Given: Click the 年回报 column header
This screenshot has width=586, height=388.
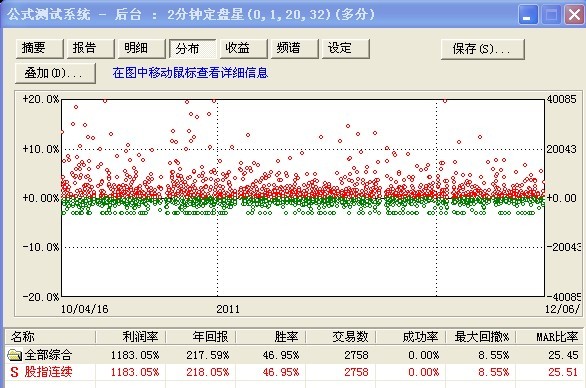Looking at the screenshot, I should (201, 337).
